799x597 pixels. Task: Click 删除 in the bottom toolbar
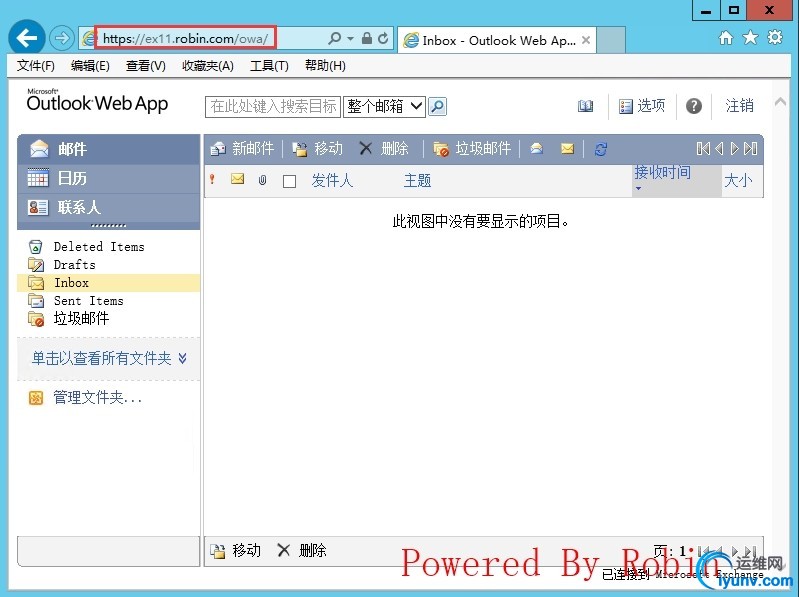302,550
